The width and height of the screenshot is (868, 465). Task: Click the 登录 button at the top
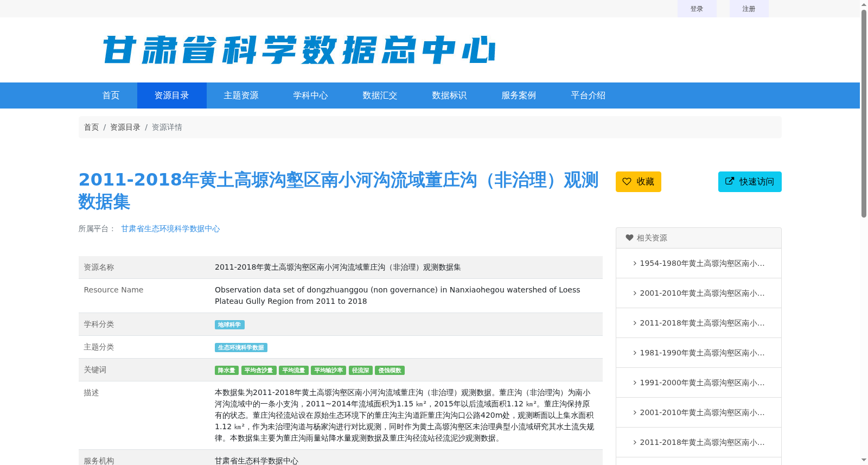click(697, 9)
